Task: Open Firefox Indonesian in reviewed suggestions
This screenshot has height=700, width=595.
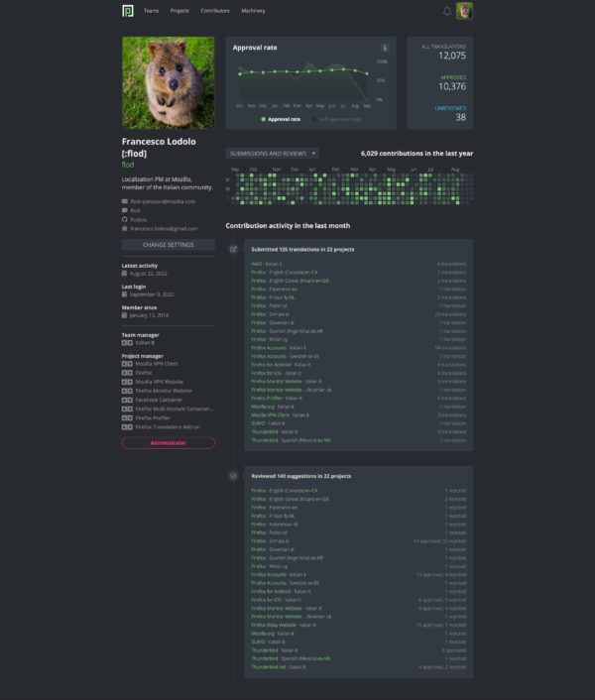Action: pyautogui.click(x=275, y=525)
